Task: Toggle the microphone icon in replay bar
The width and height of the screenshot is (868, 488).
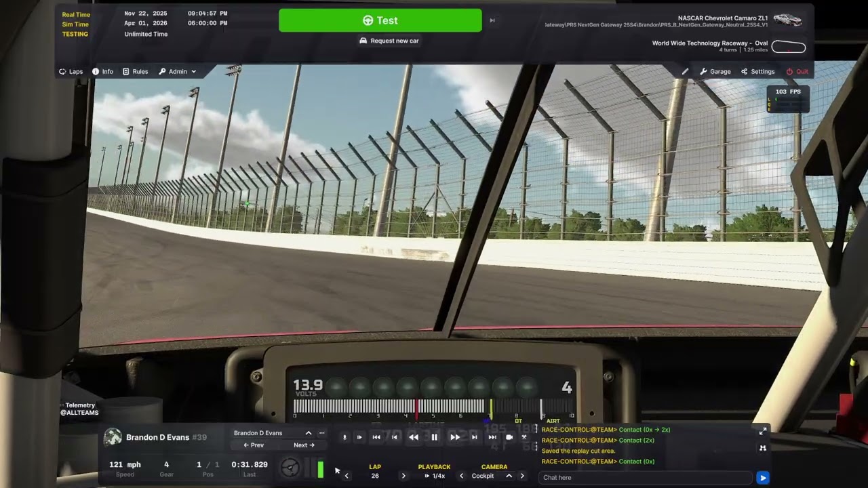Action: pos(344,437)
